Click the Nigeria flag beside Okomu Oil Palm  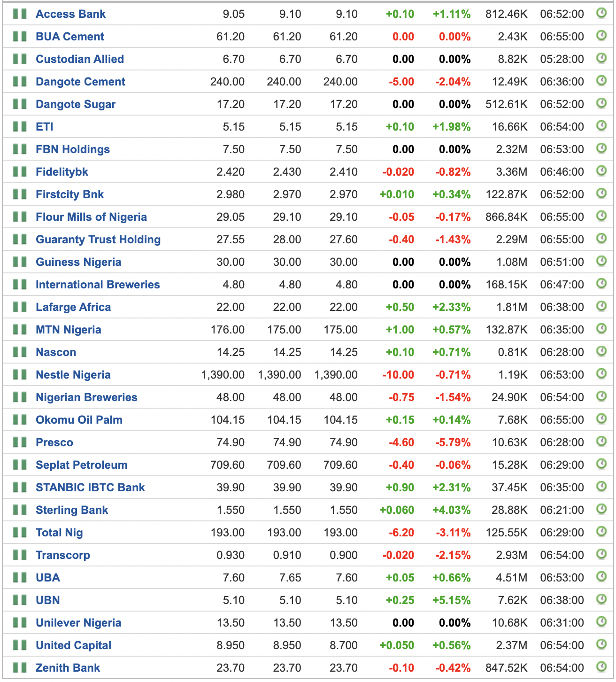point(20,419)
